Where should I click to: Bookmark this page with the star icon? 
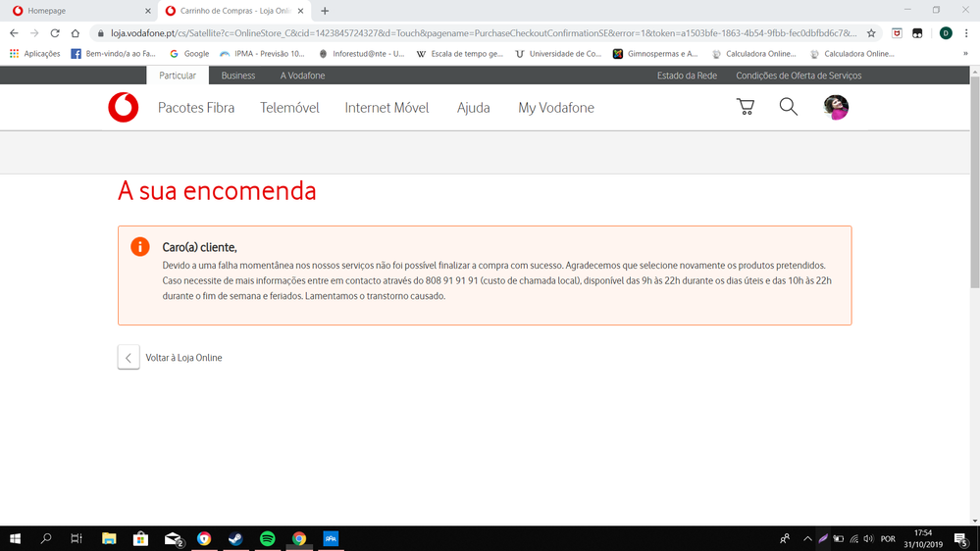click(871, 32)
